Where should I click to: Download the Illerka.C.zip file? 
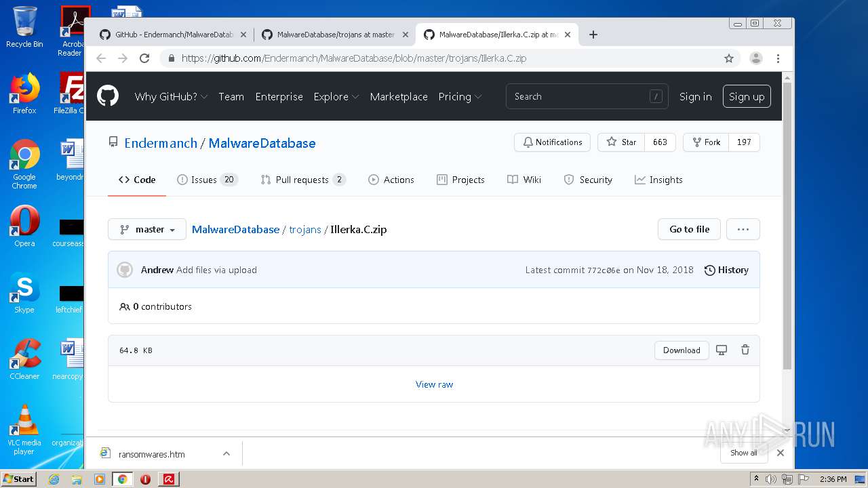[x=682, y=350]
